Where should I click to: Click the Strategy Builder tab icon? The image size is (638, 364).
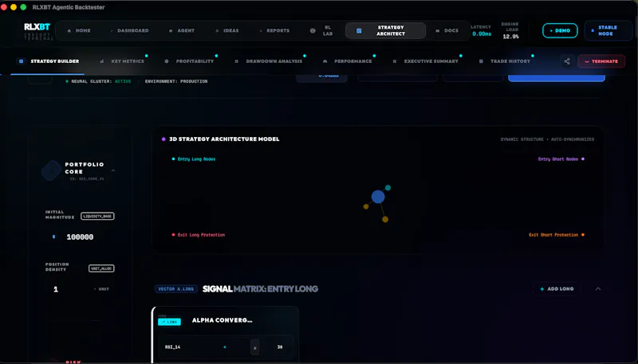pyautogui.click(x=22, y=61)
